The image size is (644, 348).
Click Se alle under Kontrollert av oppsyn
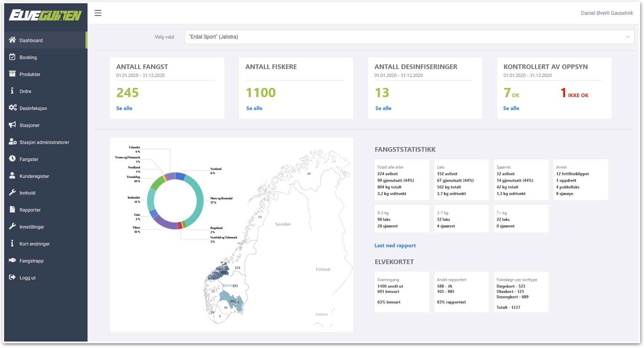[511, 108]
